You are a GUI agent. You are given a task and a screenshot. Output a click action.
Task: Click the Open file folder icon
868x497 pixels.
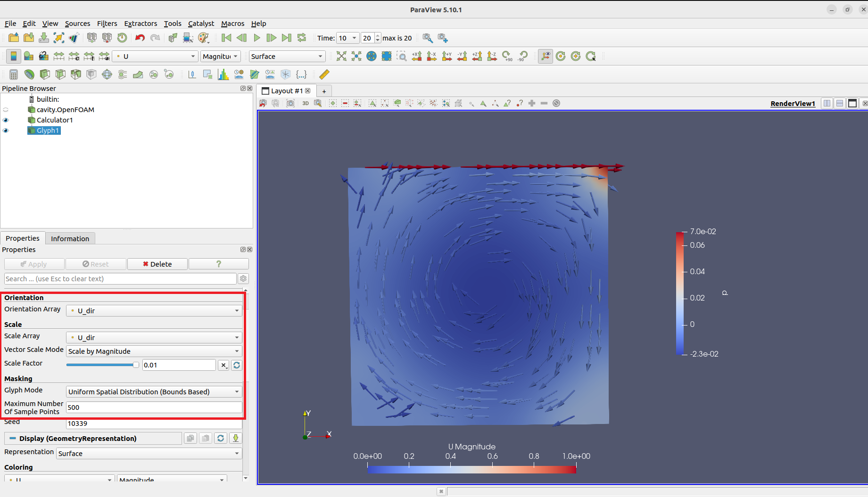(14, 38)
